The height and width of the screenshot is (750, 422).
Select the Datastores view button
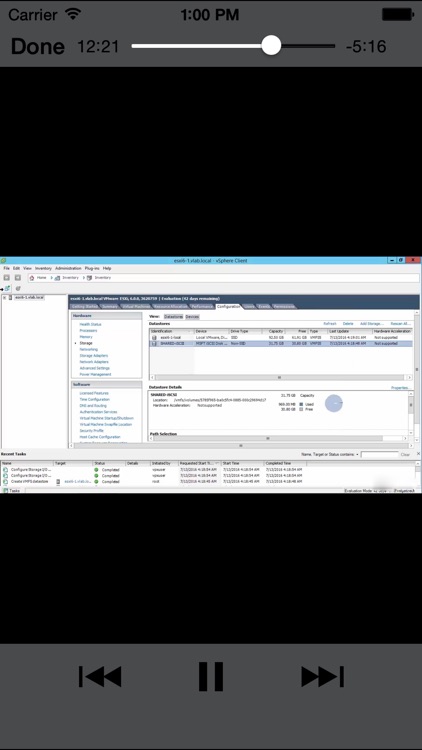[x=173, y=317]
